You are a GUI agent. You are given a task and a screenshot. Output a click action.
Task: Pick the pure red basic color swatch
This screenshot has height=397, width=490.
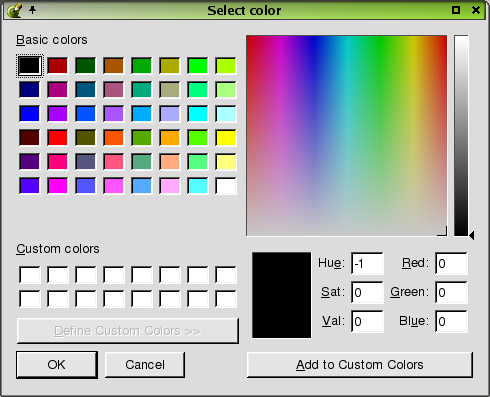tap(58, 137)
